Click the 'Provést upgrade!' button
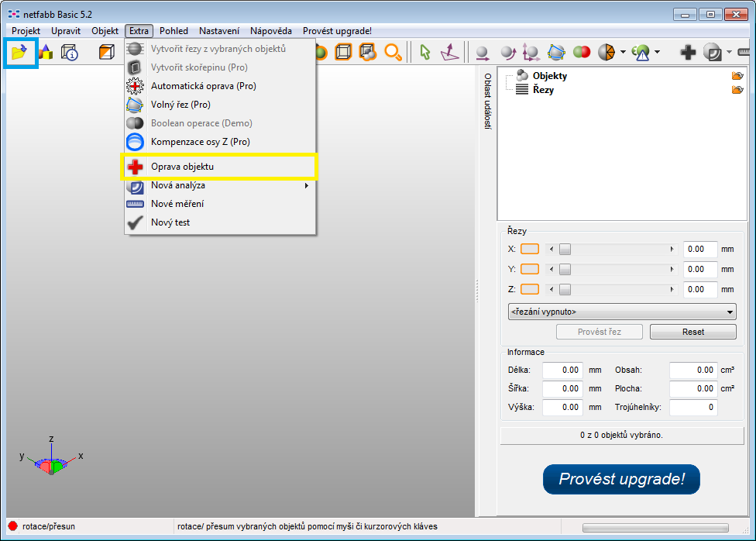The height and width of the screenshot is (541, 756). click(x=622, y=479)
